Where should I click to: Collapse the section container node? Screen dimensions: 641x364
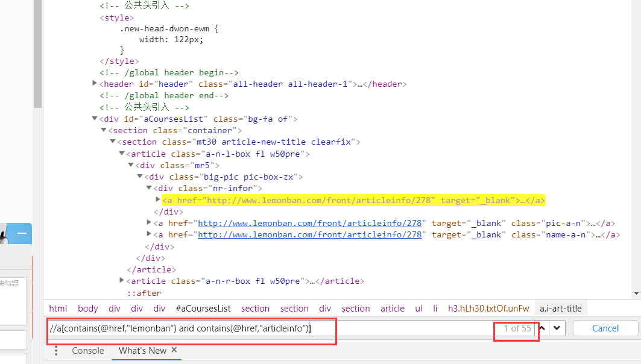coord(103,130)
